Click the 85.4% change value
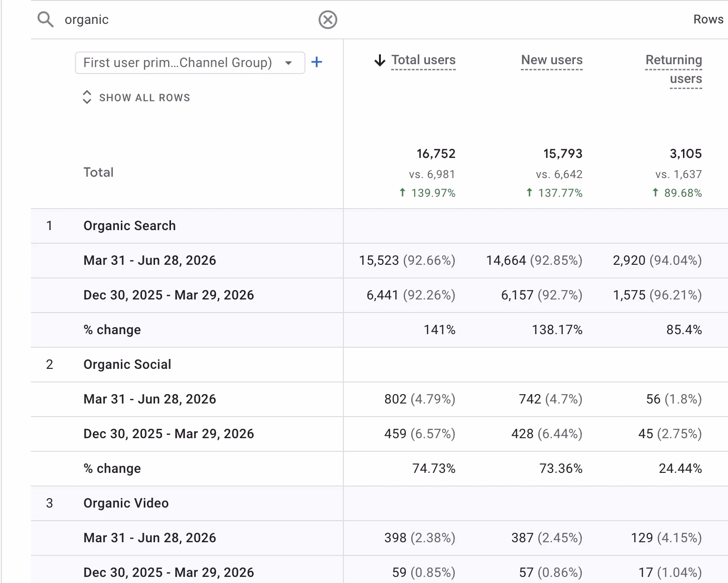 point(684,330)
